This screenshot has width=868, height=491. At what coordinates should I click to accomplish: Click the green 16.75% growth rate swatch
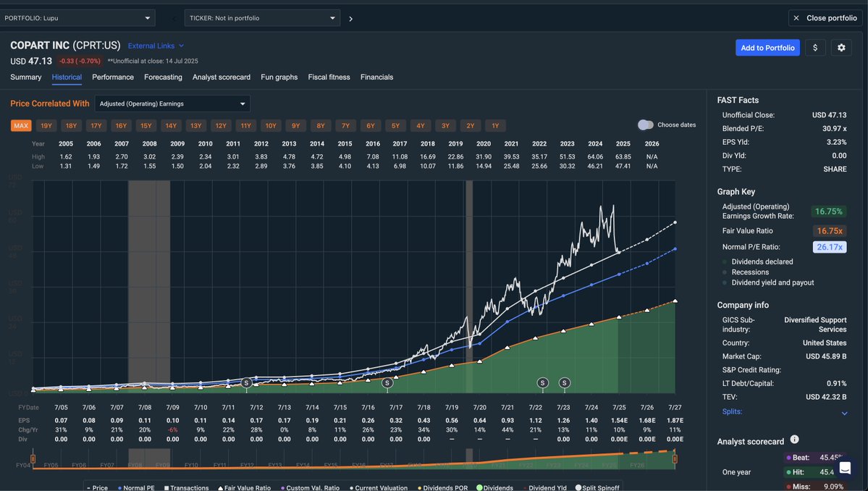[829, 211]
